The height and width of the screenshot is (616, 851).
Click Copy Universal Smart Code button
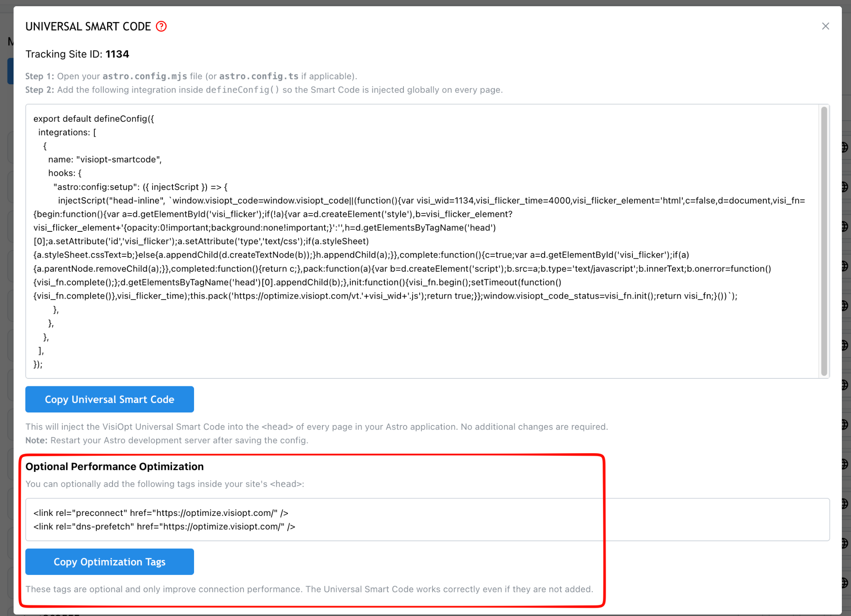tap(110, 399)
